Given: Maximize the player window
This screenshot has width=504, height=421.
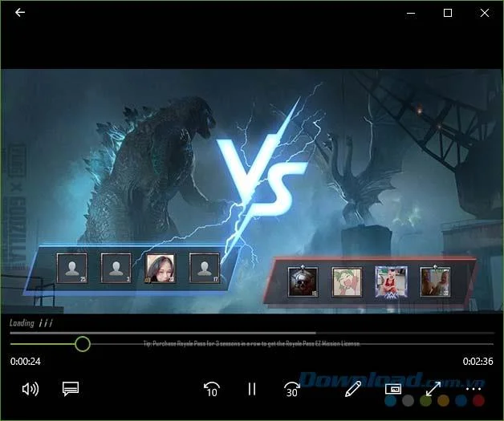Looking at the screenshot, I should coord(448,13).
